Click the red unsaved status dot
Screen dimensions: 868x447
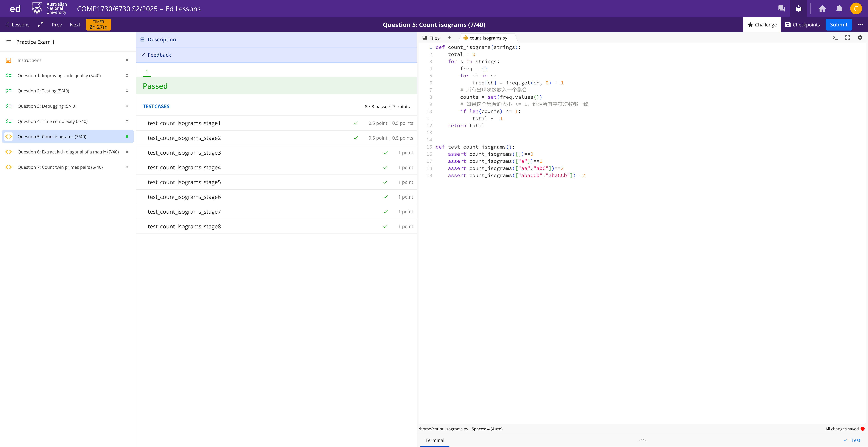click(863, 429)
